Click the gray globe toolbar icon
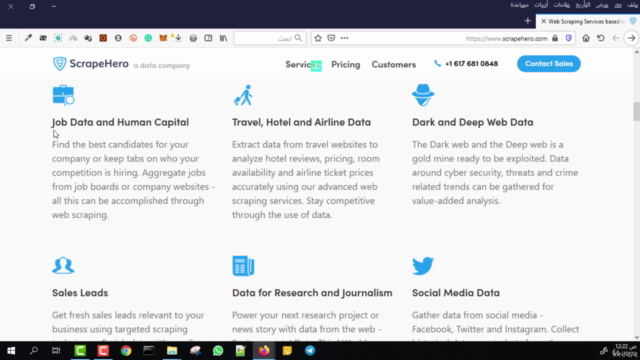 [x=193, y=38]
